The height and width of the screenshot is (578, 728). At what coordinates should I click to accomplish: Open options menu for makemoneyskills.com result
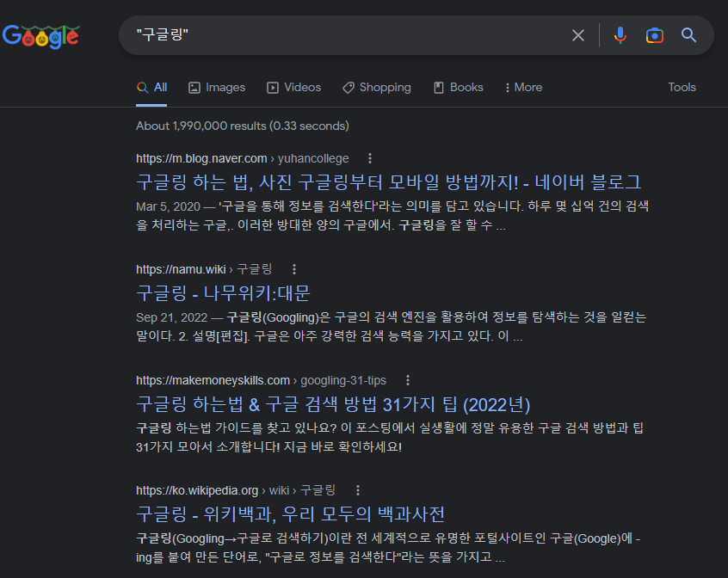tap(408, 380)
